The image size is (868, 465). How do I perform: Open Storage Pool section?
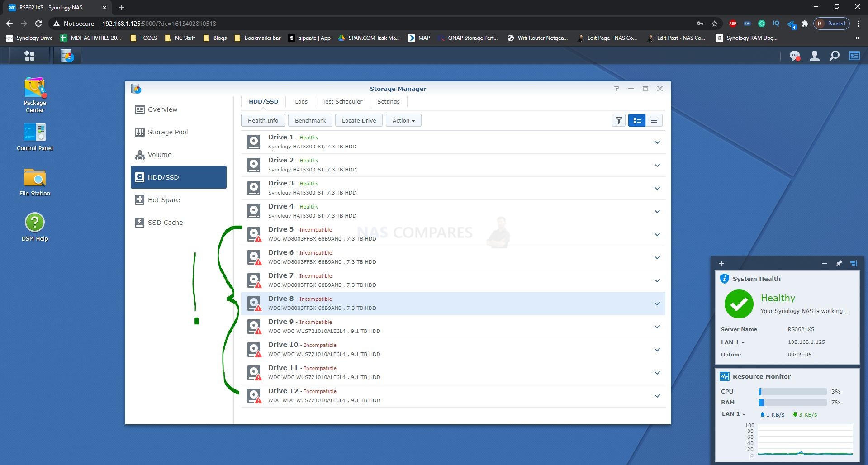pyautogui.click(x=179, y=132)
